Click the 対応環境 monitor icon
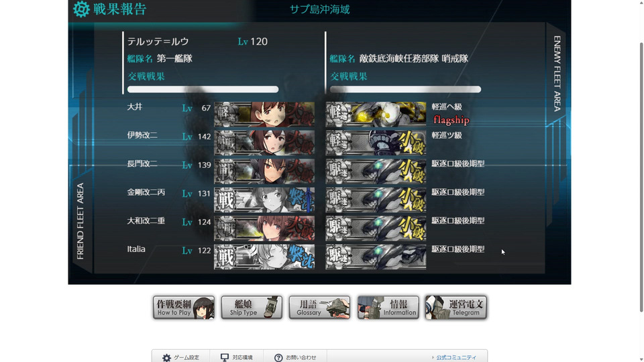 [225, 357]
